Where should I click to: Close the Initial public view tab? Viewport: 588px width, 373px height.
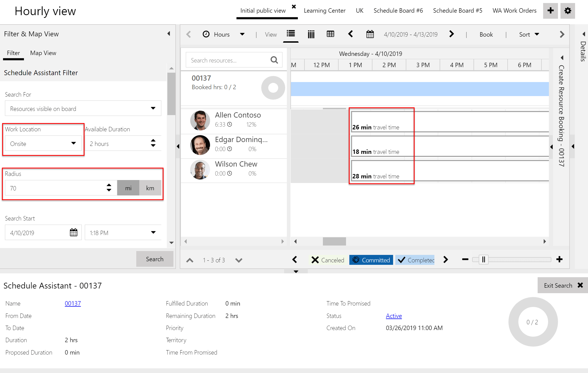pyautogui.click(x=294, y=6)
